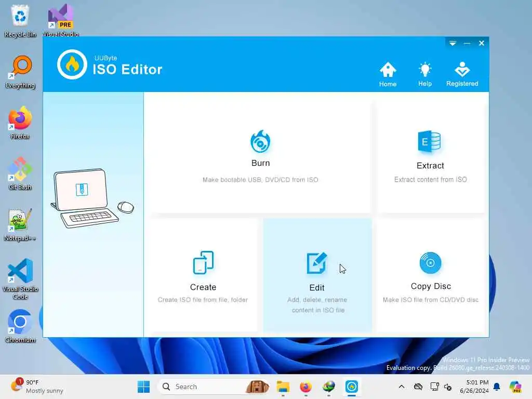Click 'Make ISO file from CD/DVD disc' text
The image size is (532, 399).
tap(430, 300)
